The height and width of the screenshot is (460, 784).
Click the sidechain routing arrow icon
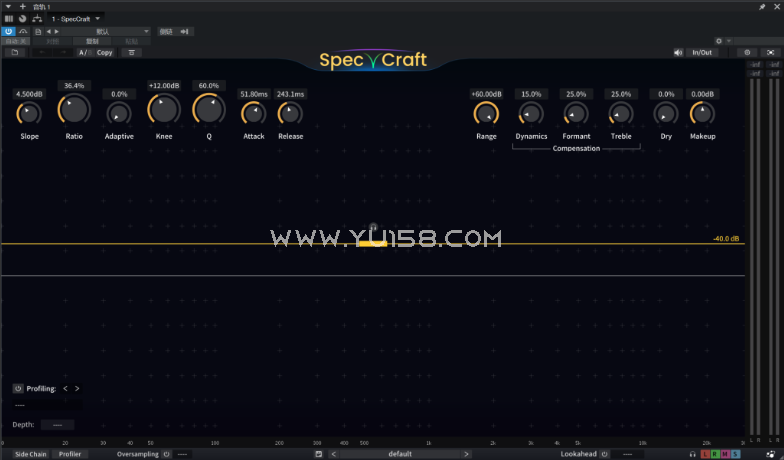tap(184, 32)
